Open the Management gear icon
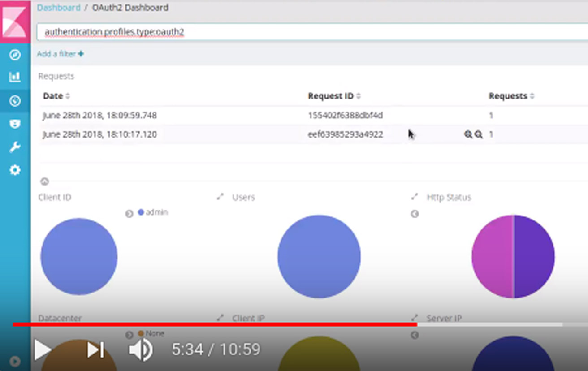 (x=15, y=170)
